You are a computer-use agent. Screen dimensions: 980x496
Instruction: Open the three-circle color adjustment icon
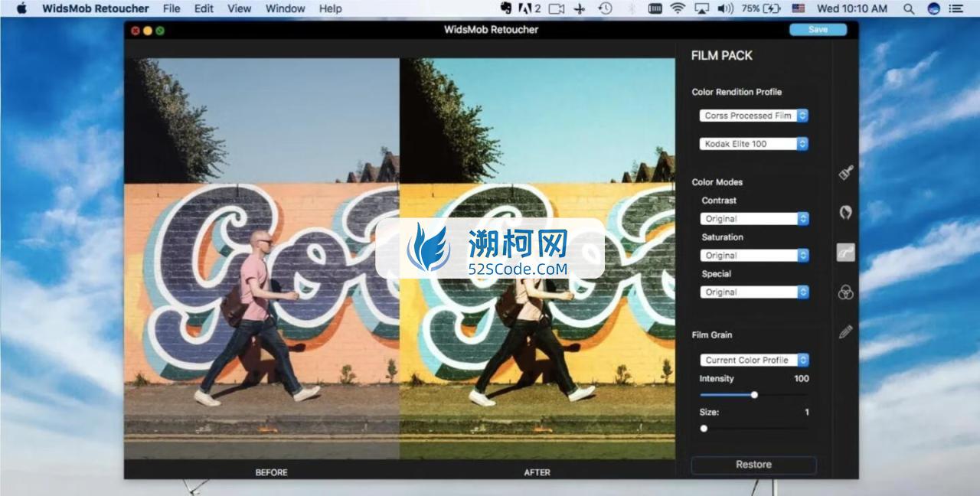click(x=846, y=292)
